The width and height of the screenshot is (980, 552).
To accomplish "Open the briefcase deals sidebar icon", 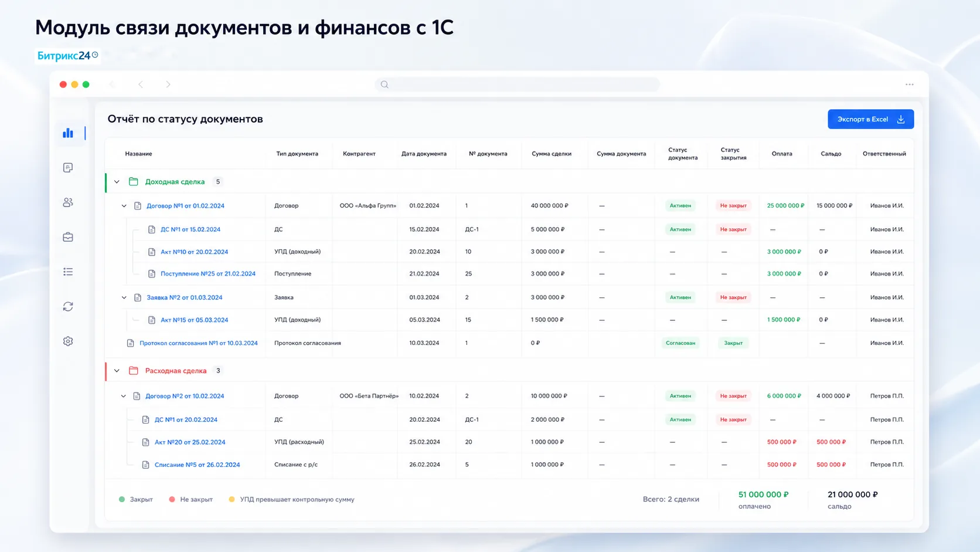I will (68, 237).
